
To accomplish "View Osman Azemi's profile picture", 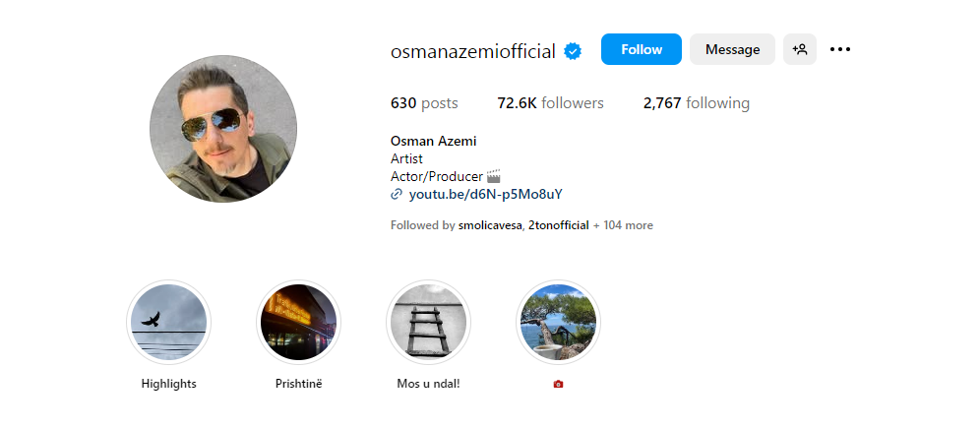I will pos(223,129).
